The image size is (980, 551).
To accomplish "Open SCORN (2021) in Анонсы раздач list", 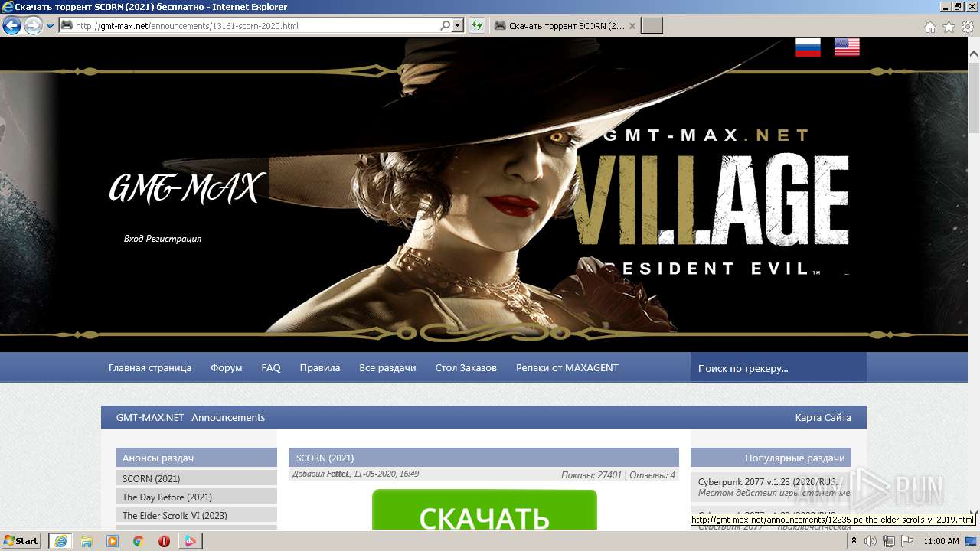I will [151, 478].
